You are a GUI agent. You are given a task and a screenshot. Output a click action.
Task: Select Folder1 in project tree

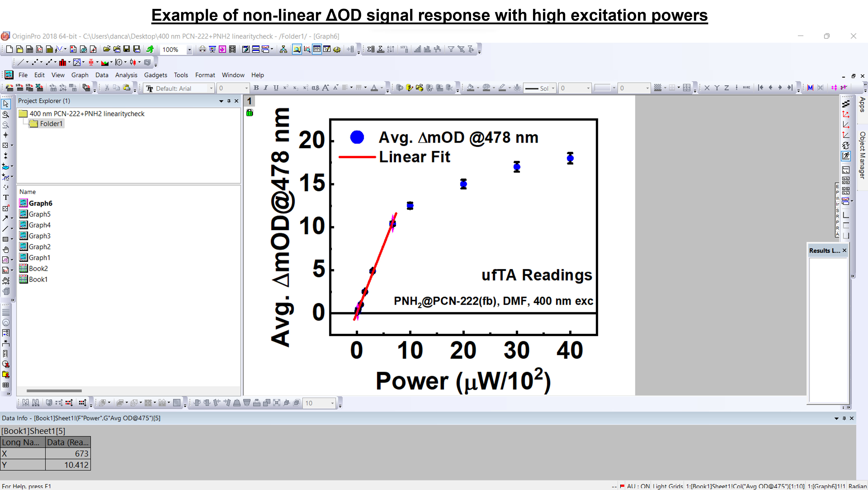coord(51,124)
